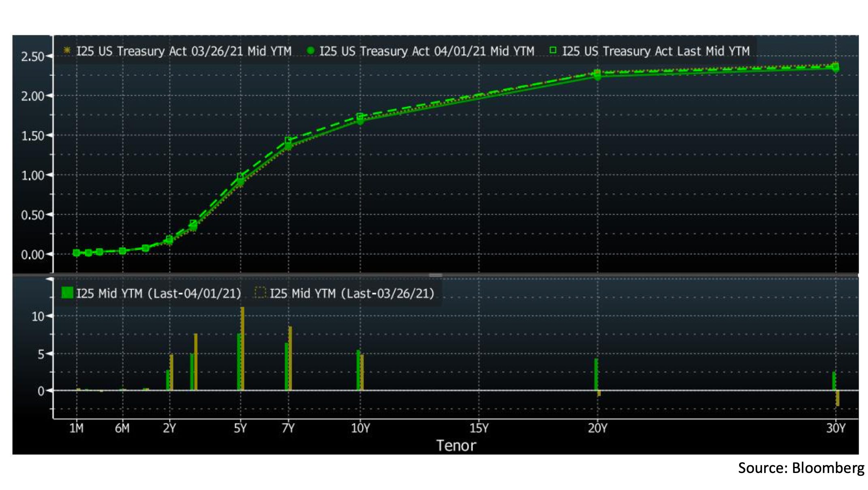Click the 7Y data point on the yield curve

coord(288,143)
